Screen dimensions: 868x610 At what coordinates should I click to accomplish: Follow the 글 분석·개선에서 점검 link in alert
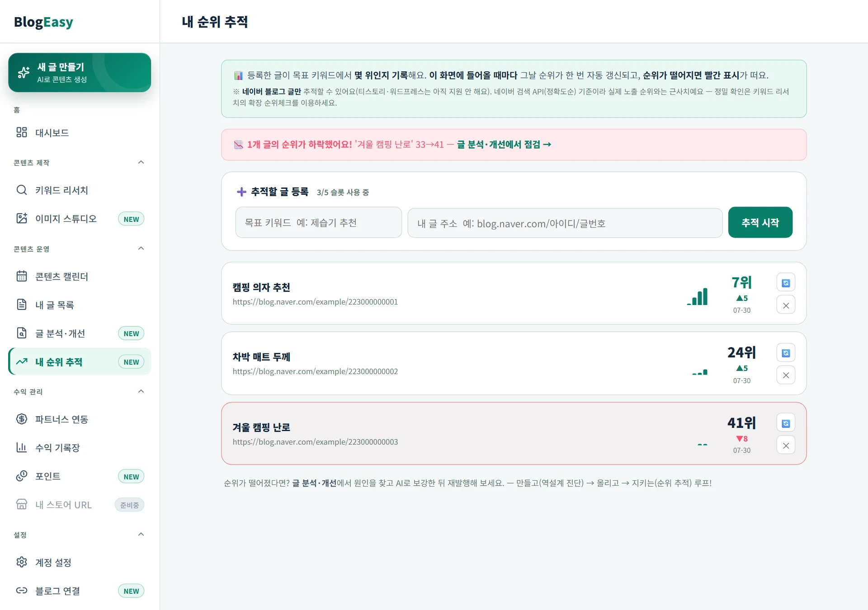[504, 145]
